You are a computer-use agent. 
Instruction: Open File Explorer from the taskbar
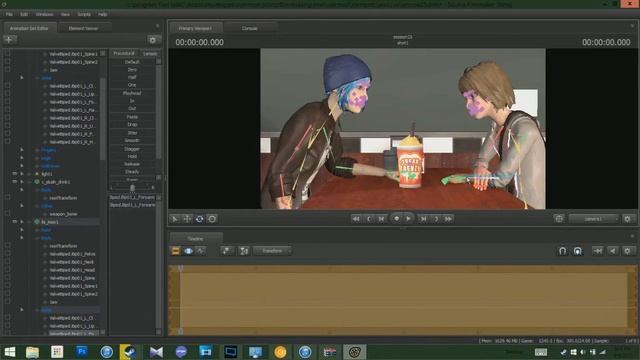[32, 351]
